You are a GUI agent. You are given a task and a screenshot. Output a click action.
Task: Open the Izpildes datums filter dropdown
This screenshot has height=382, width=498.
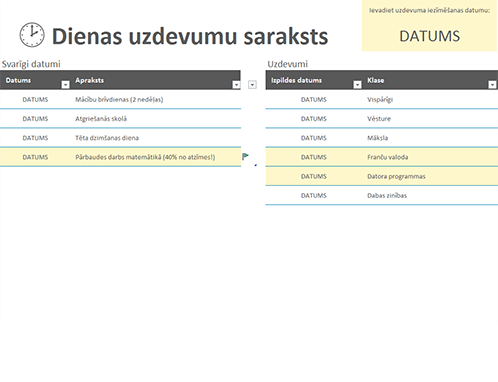pyautogui.click(x=357, y=85)
